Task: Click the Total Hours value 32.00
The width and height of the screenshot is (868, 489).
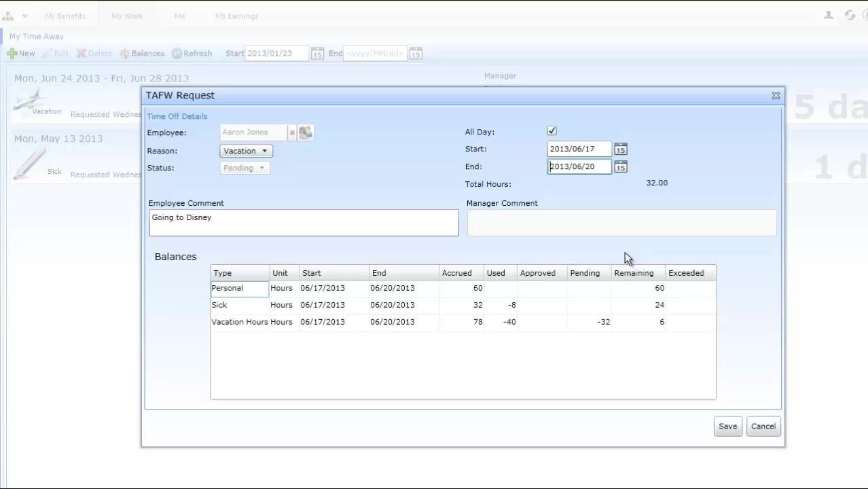Action: pyautogui.click(x=657, y=183)
